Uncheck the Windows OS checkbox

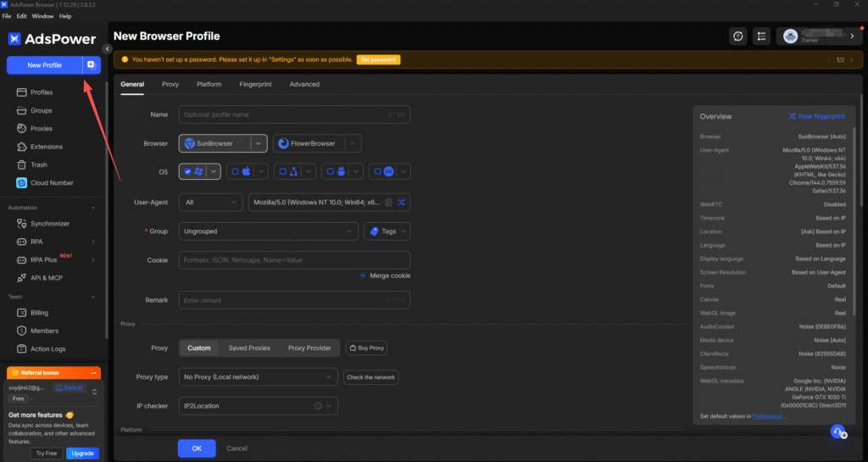click(187, 171)
